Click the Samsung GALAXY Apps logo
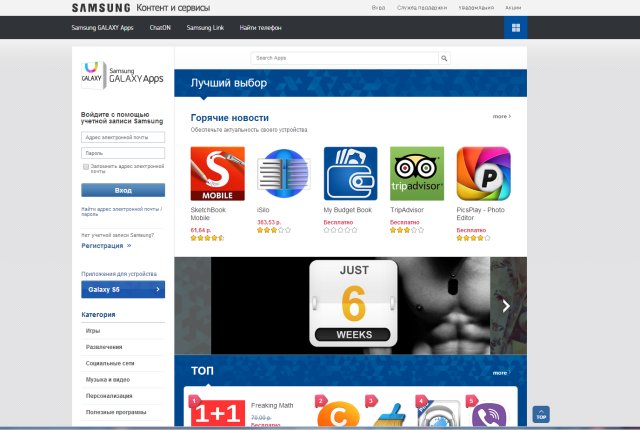The image size is (640, 430). 122,75
